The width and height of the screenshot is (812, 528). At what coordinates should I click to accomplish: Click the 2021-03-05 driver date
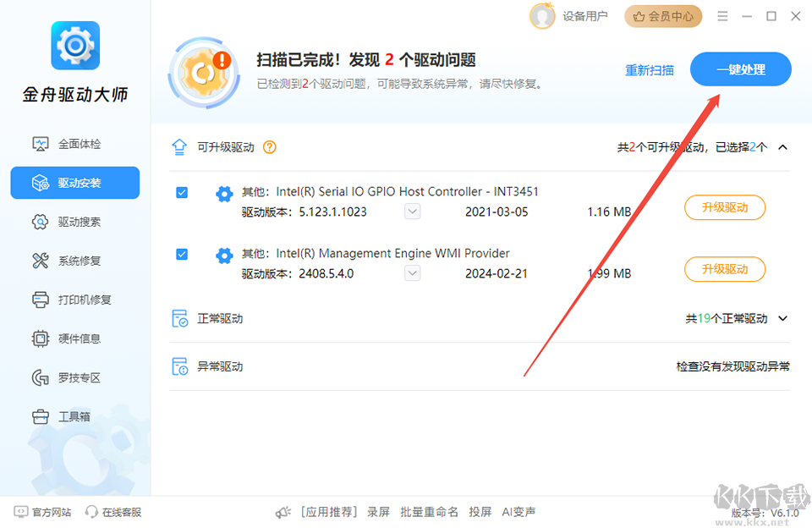click(497, 212)
